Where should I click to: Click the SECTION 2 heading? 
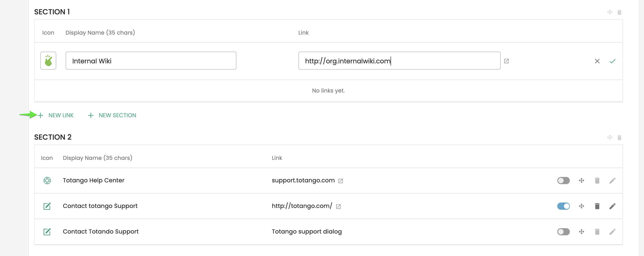point(53,137)
